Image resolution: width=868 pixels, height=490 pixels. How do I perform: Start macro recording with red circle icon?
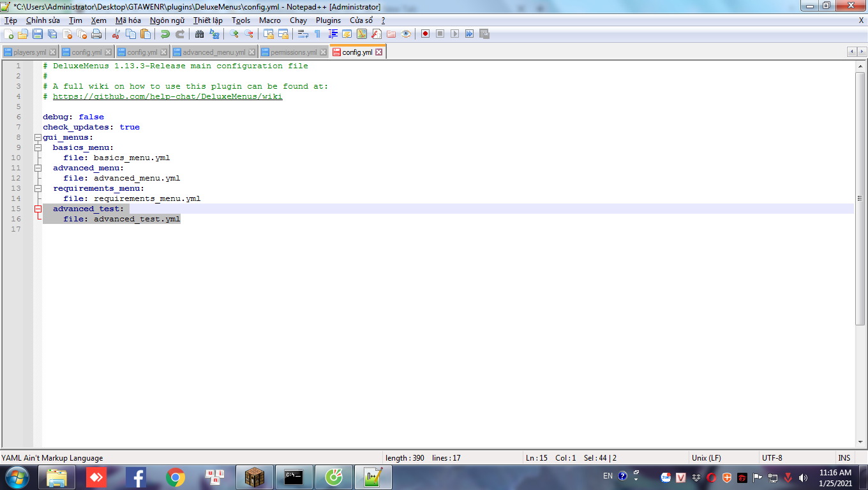[425, 34]
